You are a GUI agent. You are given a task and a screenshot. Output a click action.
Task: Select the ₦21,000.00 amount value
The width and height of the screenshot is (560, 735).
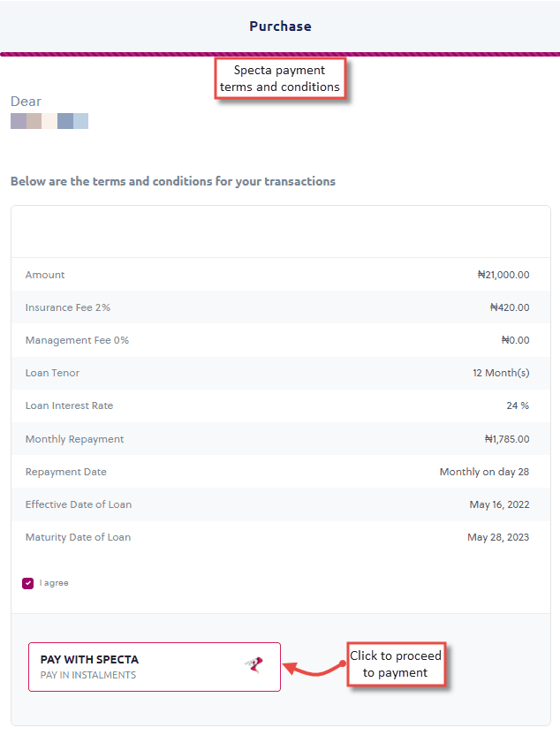pyautogui.click(x=503, y=275)
